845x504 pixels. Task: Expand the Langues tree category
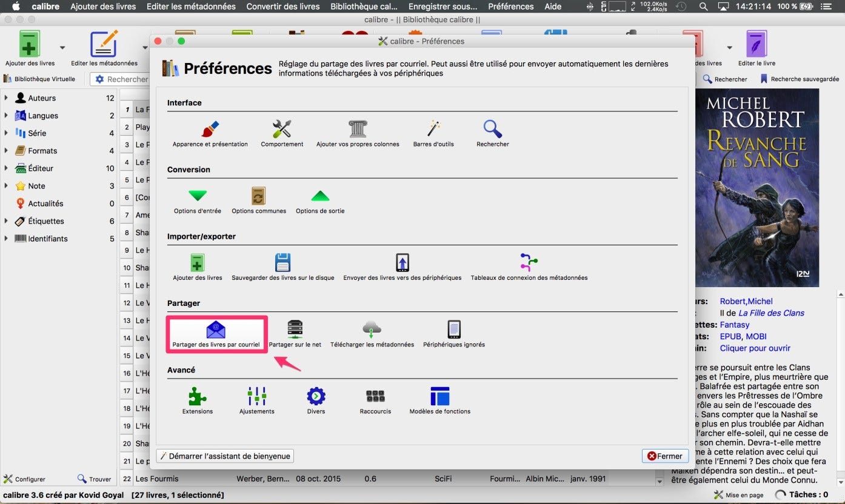[x=6, y=115]
